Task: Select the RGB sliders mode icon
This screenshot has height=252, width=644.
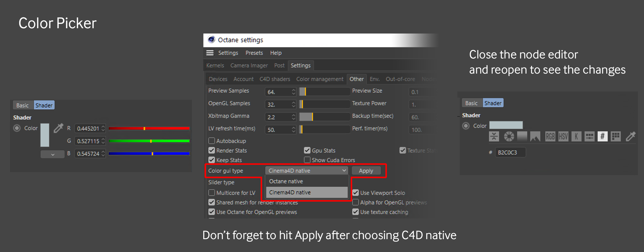Action: [550, 137]
